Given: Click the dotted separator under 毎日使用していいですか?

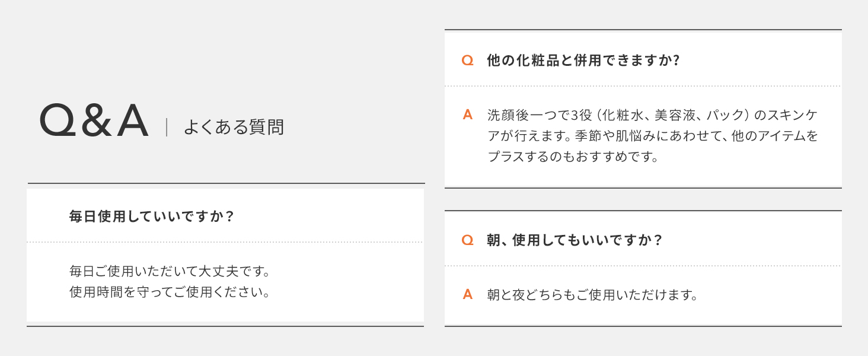Looking at the screenshot, I should pyautogui.click(x=225, y=242).
